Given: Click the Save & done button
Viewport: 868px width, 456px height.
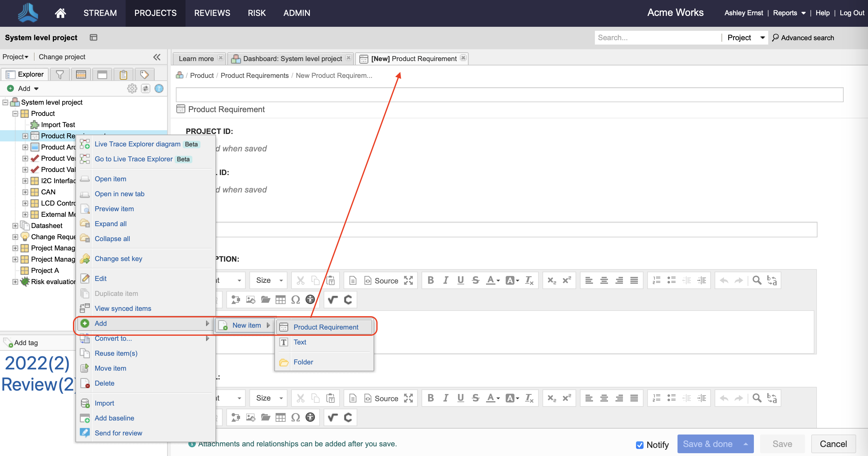Looking at the screenshot, I should 708,444.
